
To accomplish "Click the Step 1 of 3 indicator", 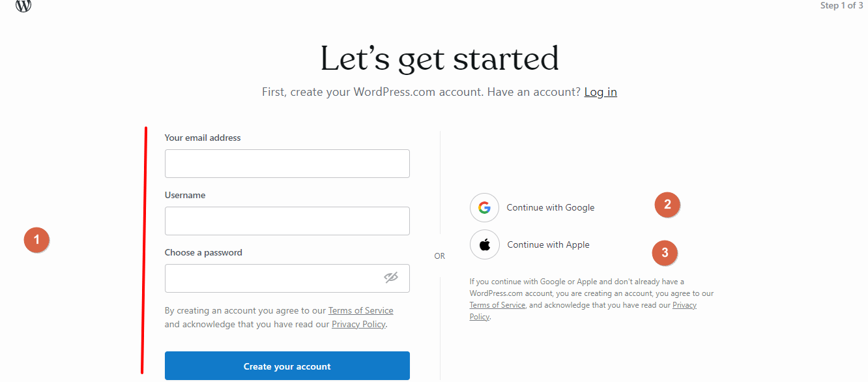I will click(x=841, y=6).
